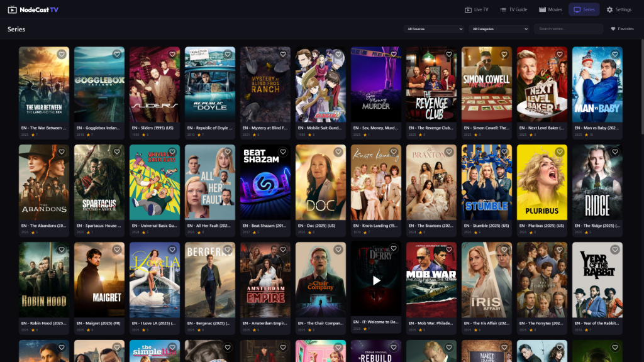Expand the All Categories dropdown
Screen dimensions: 644x362
pyautogui.click(x=500, y=29)
